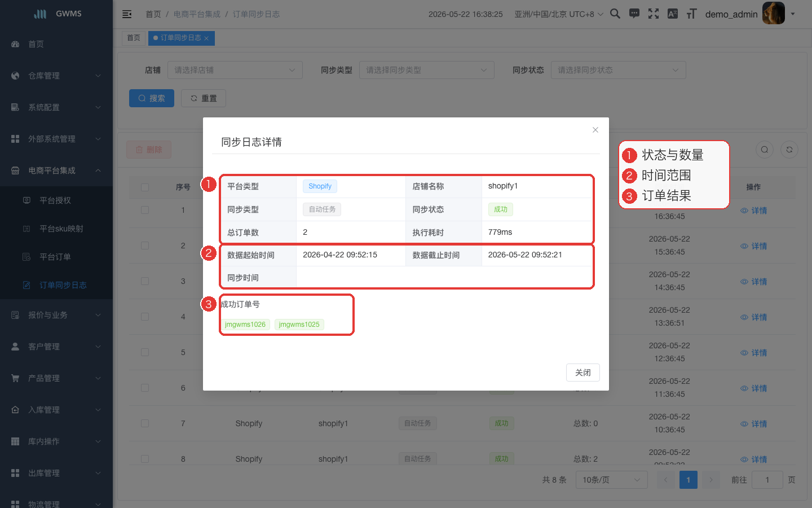812x508 pixels.
Task: Expand the 产品管理 sidebar menu
Action: click(56, 378)
